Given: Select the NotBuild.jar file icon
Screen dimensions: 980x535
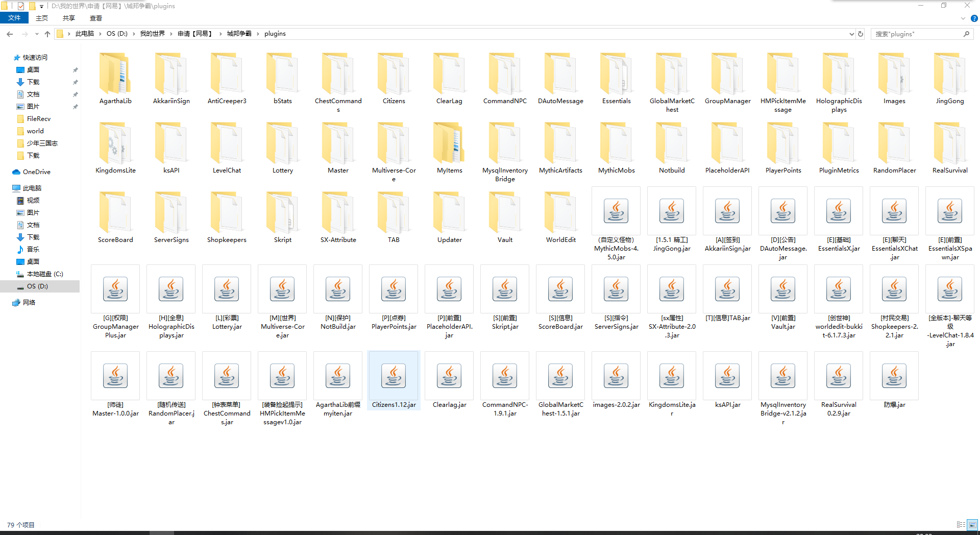Looking at the screenshot, I should (x=338, y=289).
